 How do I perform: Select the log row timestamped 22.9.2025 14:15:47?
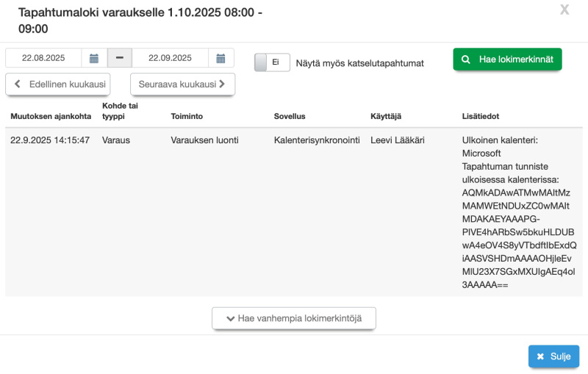pyautogui.click(x=50, y=140)
